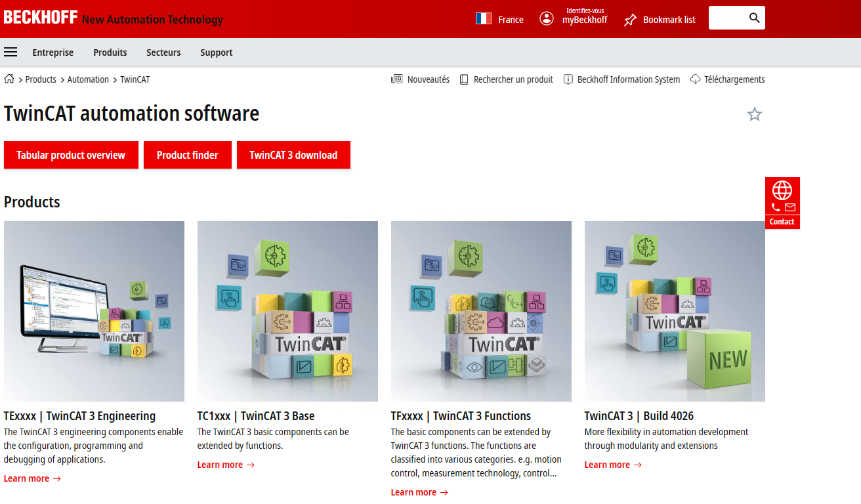This screenshot has height=504, width=861.
Task: Click the Tabular product overview button
Action: (71, 155)
